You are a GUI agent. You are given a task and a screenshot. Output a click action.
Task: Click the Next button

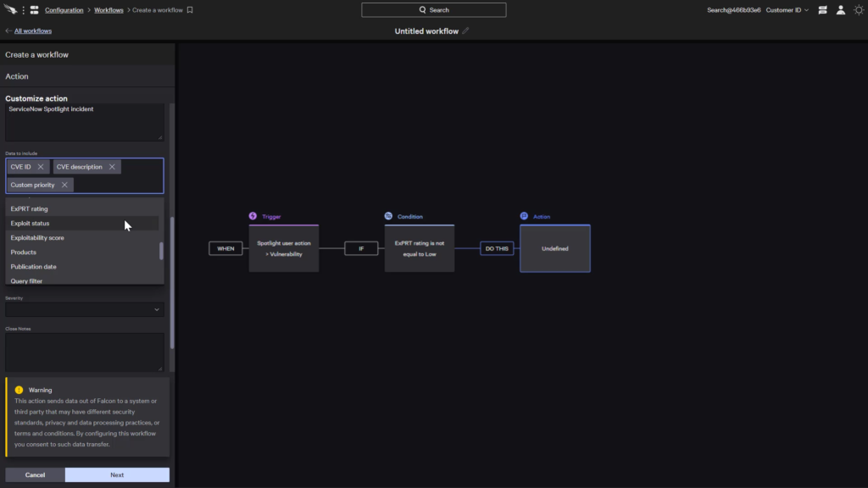117,474
